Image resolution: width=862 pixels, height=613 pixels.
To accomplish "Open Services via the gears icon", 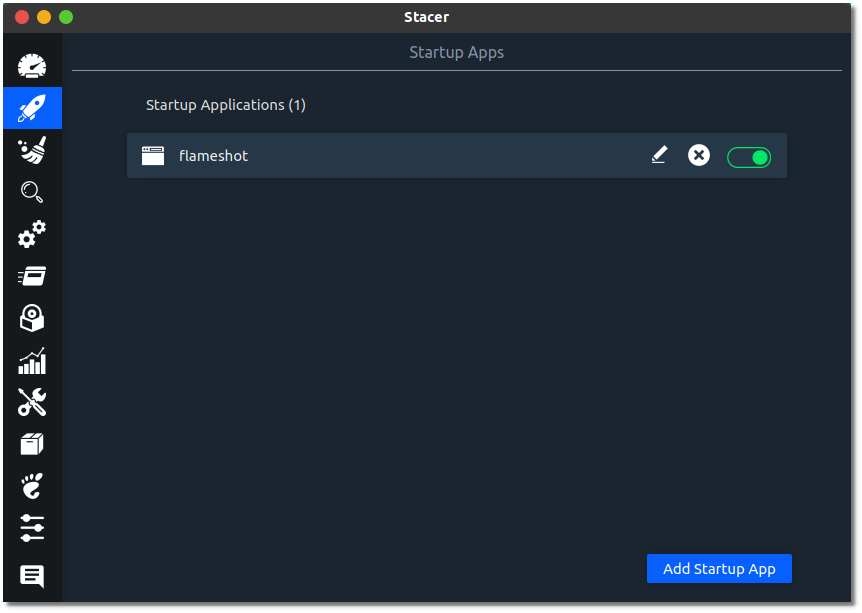I will [31, 234].
